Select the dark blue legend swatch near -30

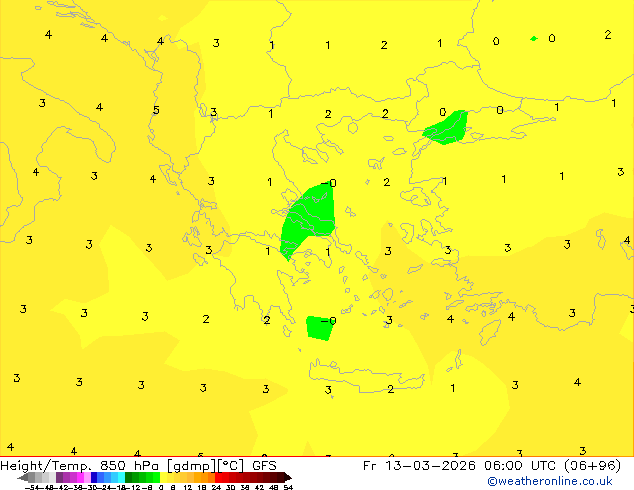[x=94, y=477]
